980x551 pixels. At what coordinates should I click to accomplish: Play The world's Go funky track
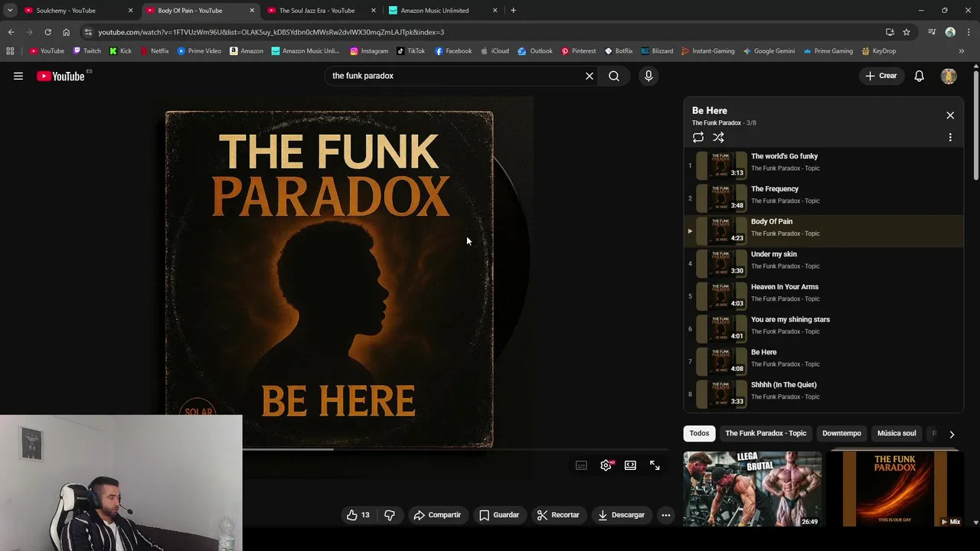tap(823, 165)
